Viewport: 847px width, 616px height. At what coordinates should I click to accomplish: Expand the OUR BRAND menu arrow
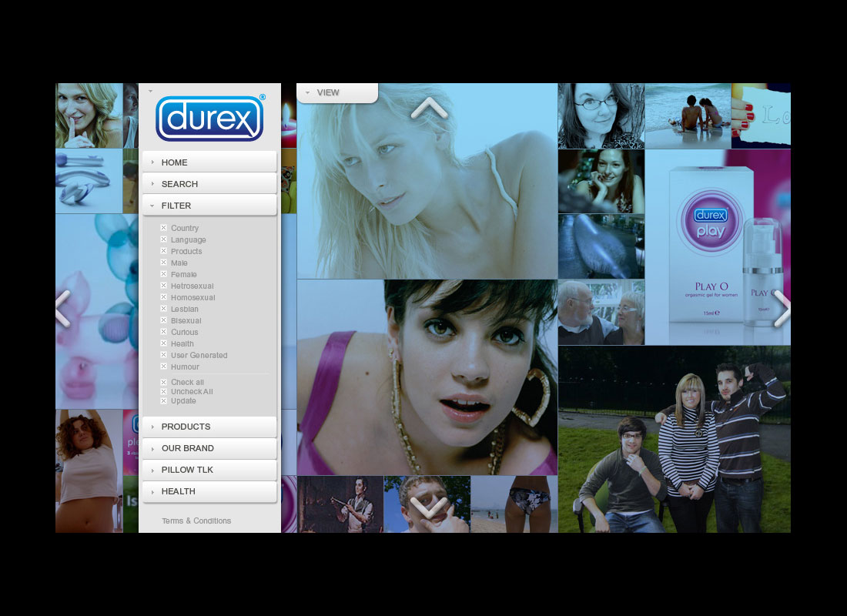[153, 448]
